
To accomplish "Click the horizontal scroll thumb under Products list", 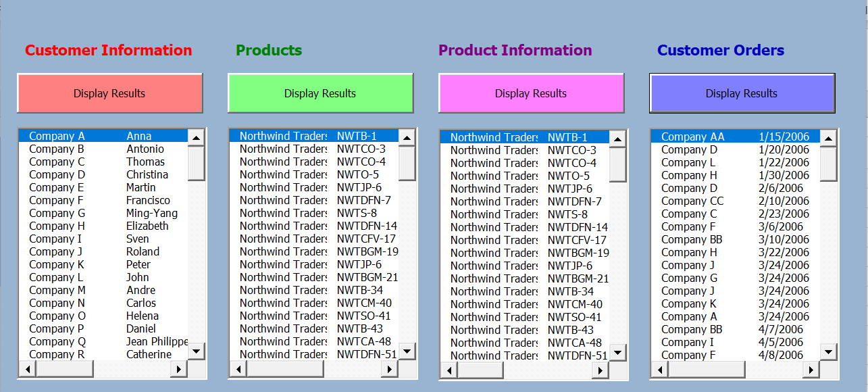I will (285, 369).
